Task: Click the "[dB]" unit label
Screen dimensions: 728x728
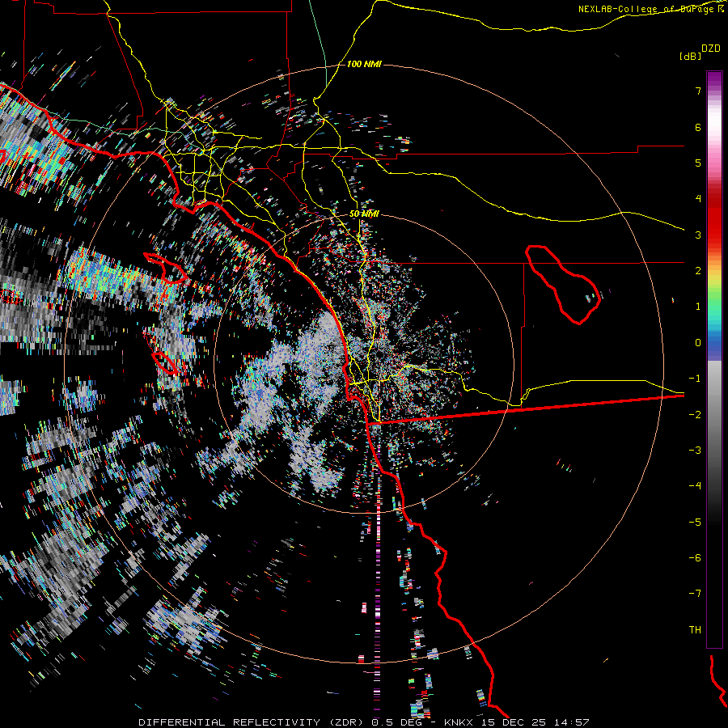Action: click(x=691, y=56)
